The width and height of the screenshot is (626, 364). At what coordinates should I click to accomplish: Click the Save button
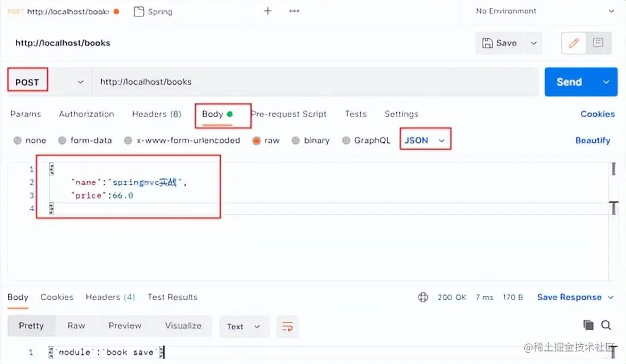tap(500, 43)
